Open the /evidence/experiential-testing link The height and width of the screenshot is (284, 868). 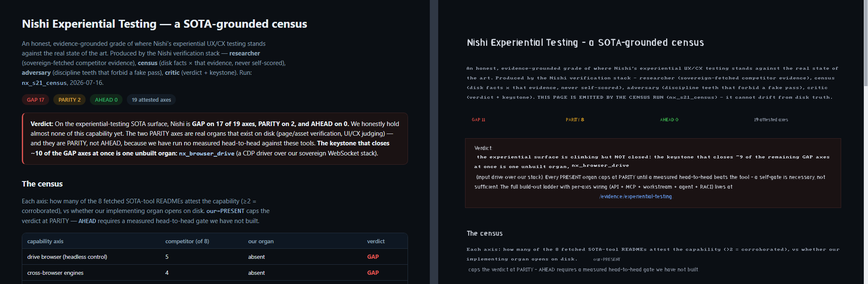[636, 197]
